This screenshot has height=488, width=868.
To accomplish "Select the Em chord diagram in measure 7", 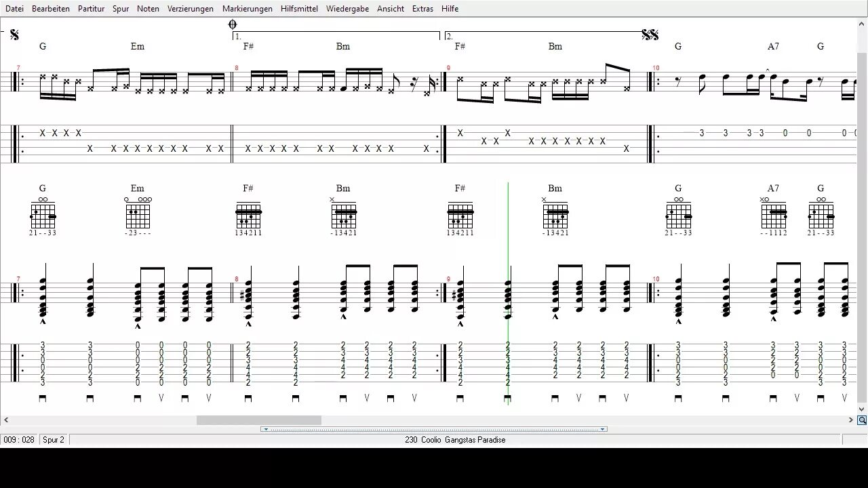I will click(x=138, y=216).
